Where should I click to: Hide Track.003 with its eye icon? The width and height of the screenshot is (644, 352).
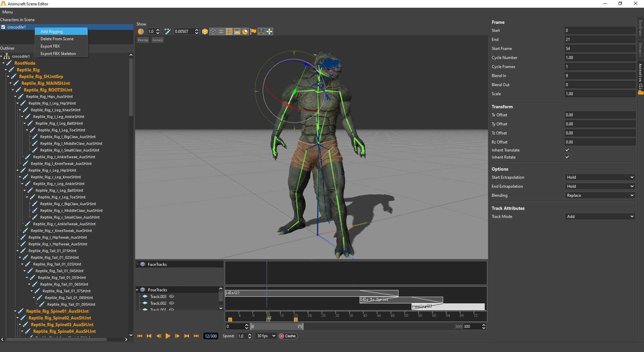(171, 296)
